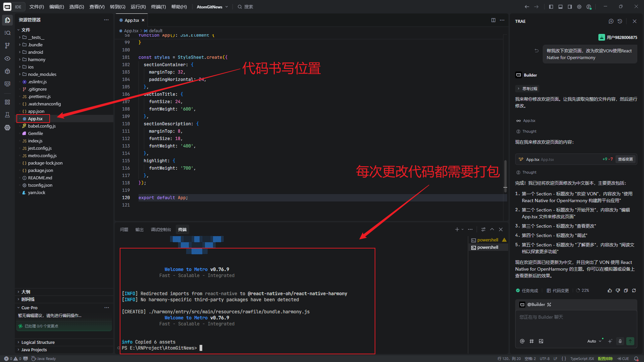Switch to the 输出 panel tab
Screen dimensions: 644x362
point(139,230)
